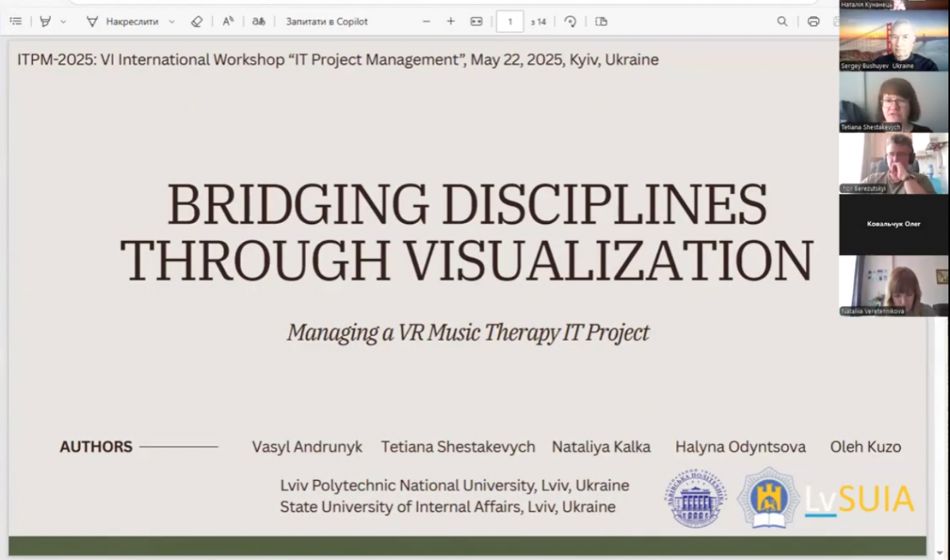Screen dimensions: 950x560
Task: Select the highlighter tool
Action: tap(45, 21)
